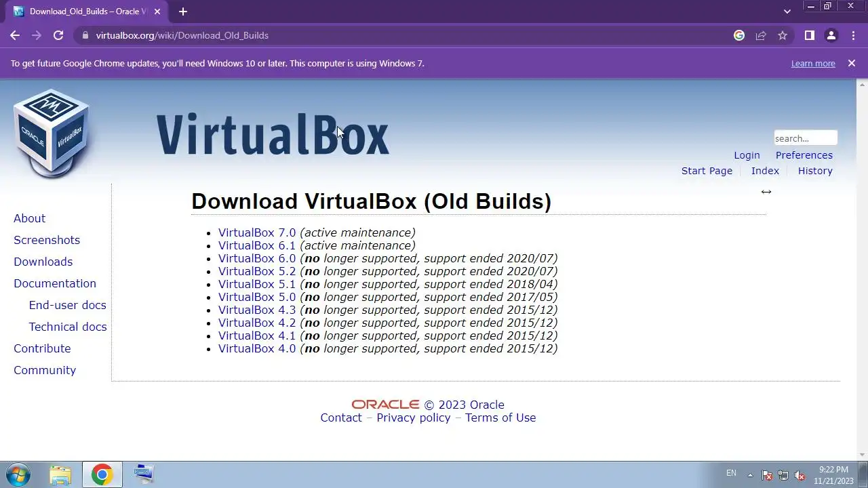Open the Windows Start menu
The width and height of the screenshot is (868, 488).
point(18,474)
